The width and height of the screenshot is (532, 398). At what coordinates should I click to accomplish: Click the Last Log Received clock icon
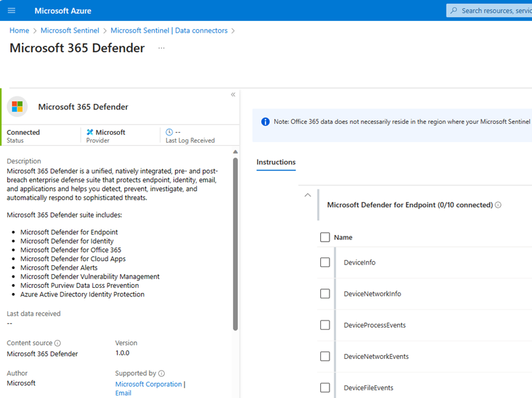[x=169, y=132]
